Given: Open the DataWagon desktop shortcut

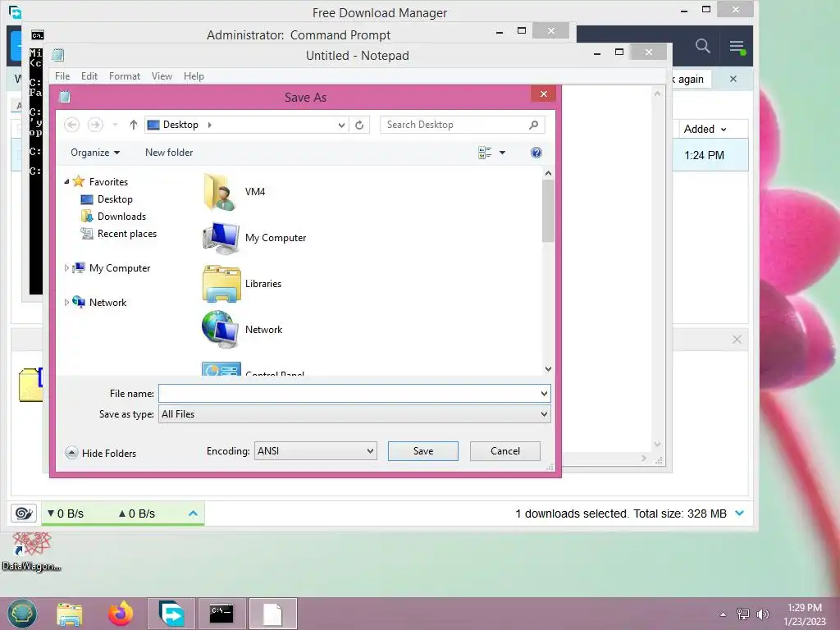Looking at the screenshot, I should coord(31,552).
